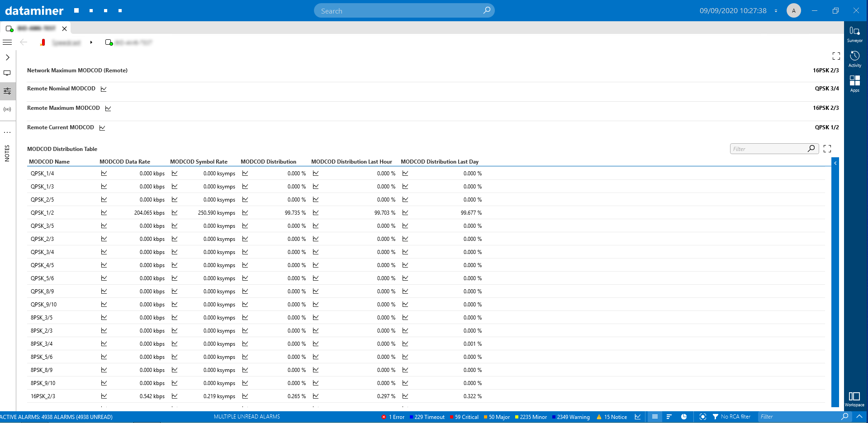Open trend for Remote Current MODCOD
Screen dimensions: 868x423
tap(102, 128)
